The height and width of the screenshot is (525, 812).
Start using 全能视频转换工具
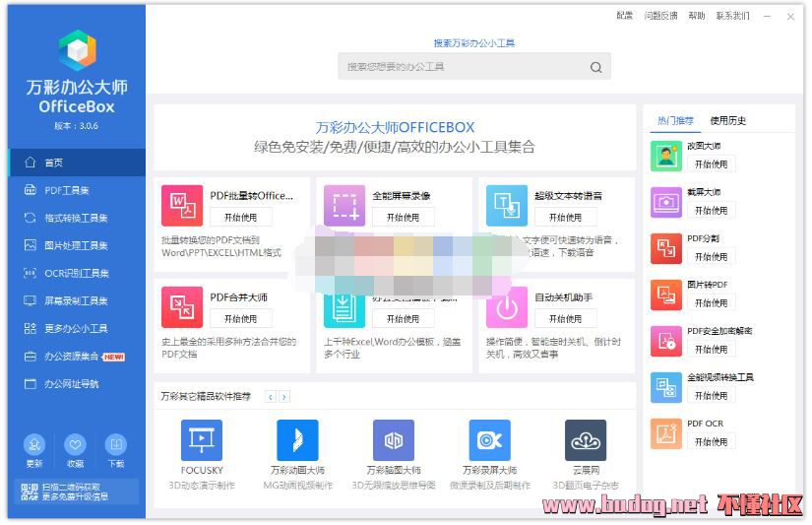click(x=711, y=395)
